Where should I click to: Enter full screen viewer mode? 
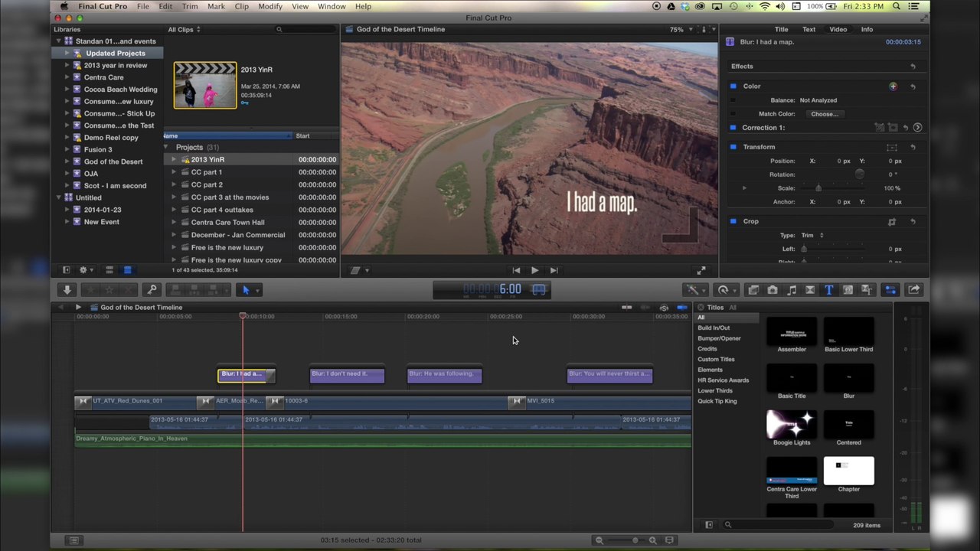[701, 270]
